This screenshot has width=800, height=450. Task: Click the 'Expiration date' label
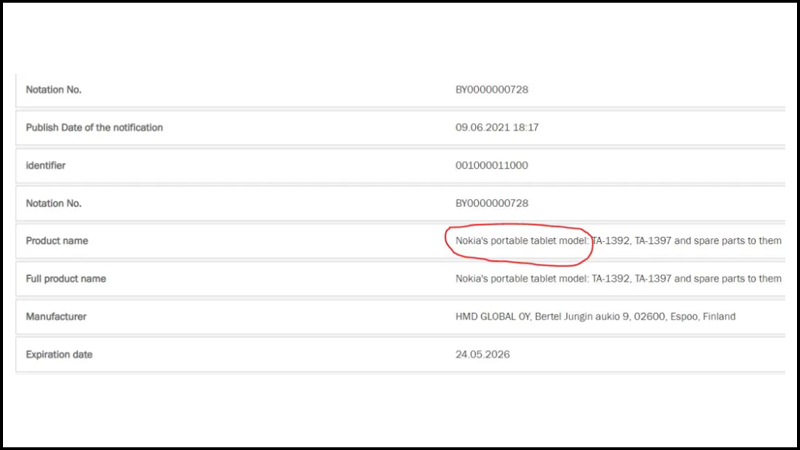coord(59,354)
